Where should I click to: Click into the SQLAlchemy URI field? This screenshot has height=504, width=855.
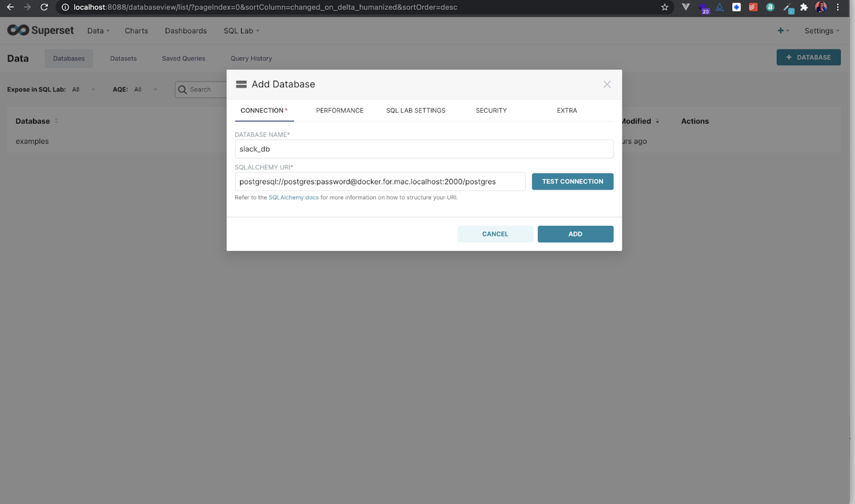coord(380,182)
